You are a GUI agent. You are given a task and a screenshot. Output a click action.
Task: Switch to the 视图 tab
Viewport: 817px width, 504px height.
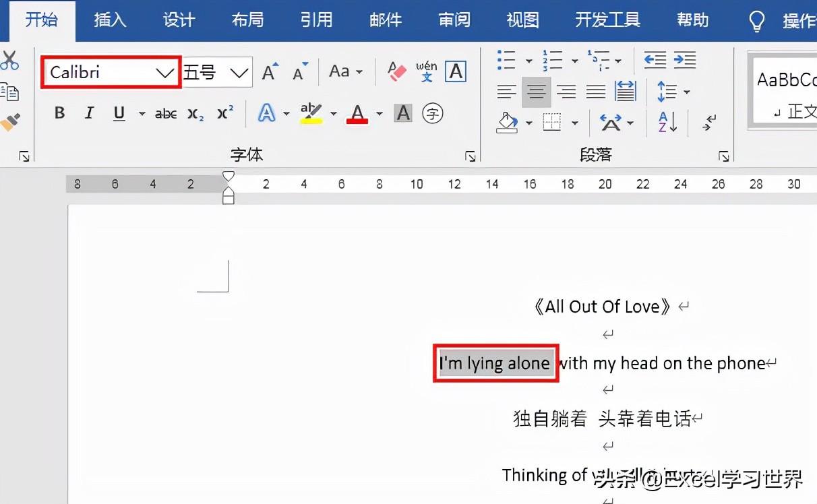(x=523, y=20)
